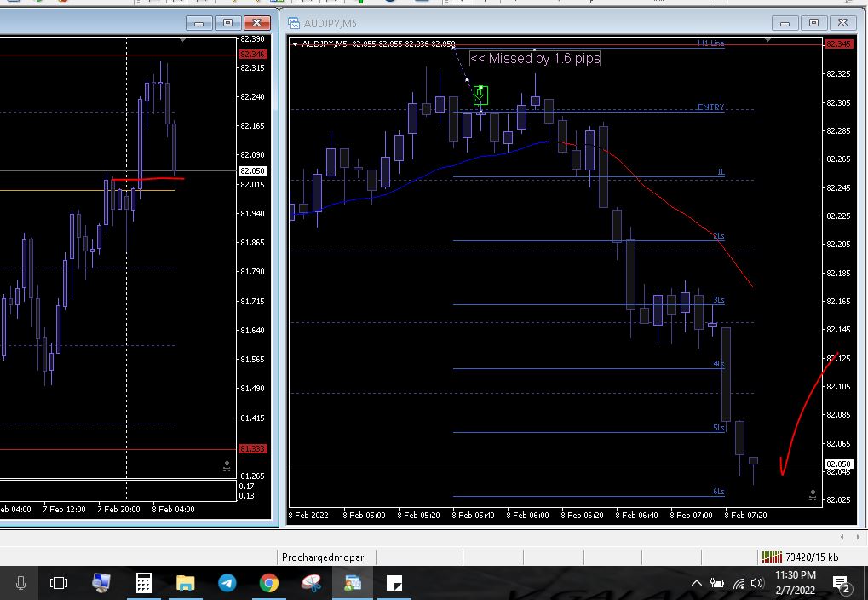Click the chart shift triangle atop the left chart

(x=182, y=40)
